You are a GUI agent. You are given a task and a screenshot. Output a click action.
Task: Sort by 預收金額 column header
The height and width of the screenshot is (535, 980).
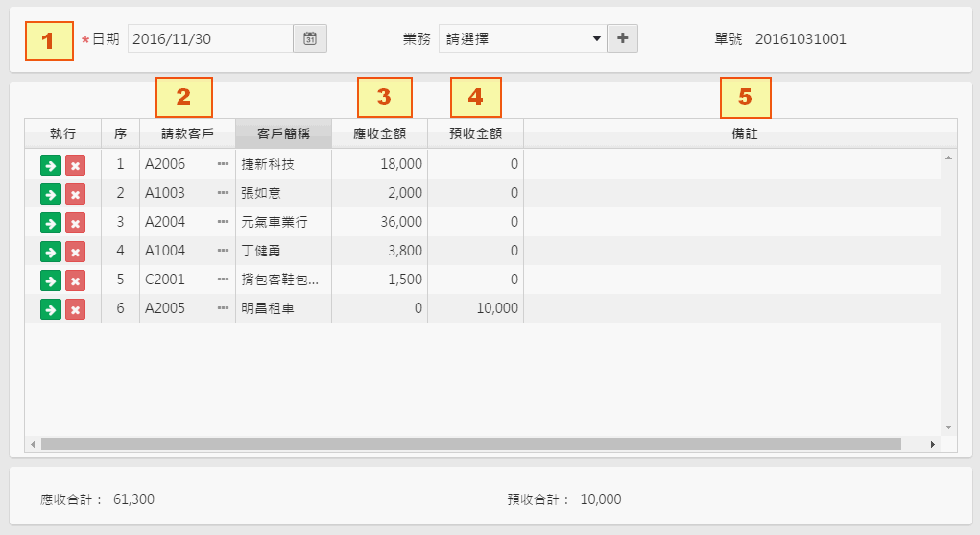click(x=476, y=134)
